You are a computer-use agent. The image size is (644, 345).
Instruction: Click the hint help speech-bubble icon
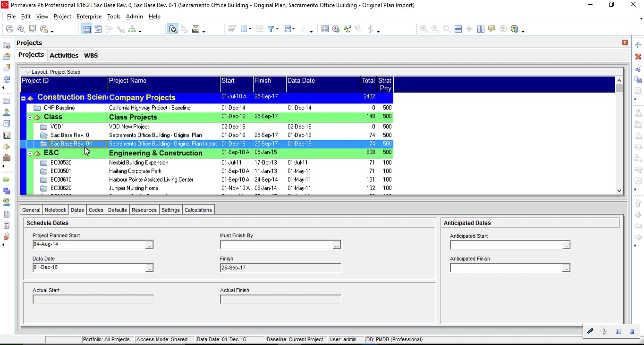pos(492,29)
